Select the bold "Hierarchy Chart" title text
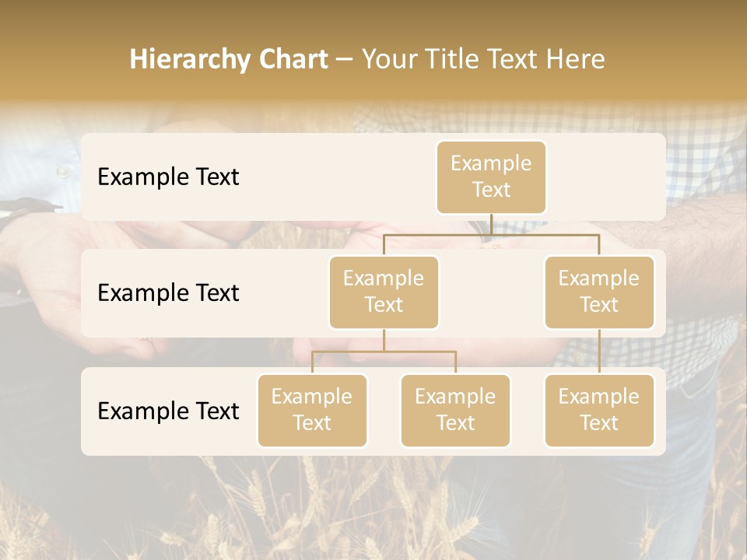The width and height of the screenshot is (747, 560). click(x=229, y=59)
